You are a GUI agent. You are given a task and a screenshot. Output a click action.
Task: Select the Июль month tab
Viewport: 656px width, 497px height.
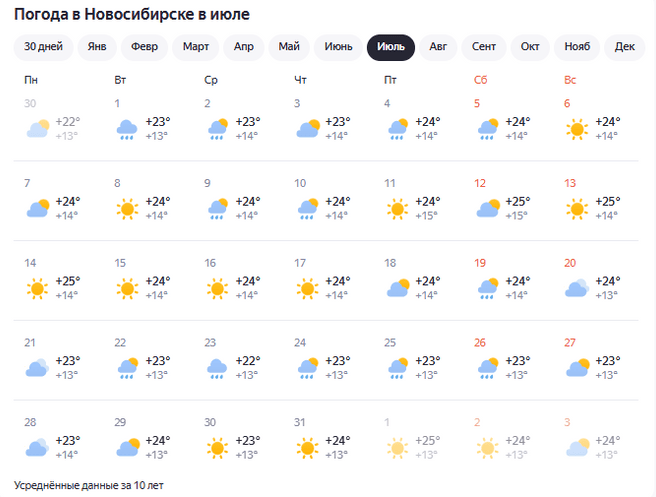point(390,47)
